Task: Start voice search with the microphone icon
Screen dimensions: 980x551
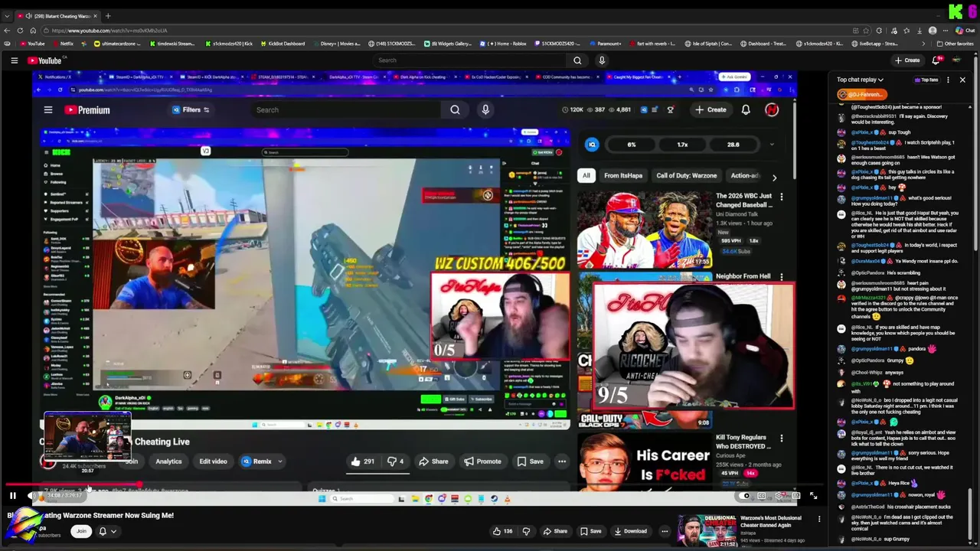Action: pos(602,60)
